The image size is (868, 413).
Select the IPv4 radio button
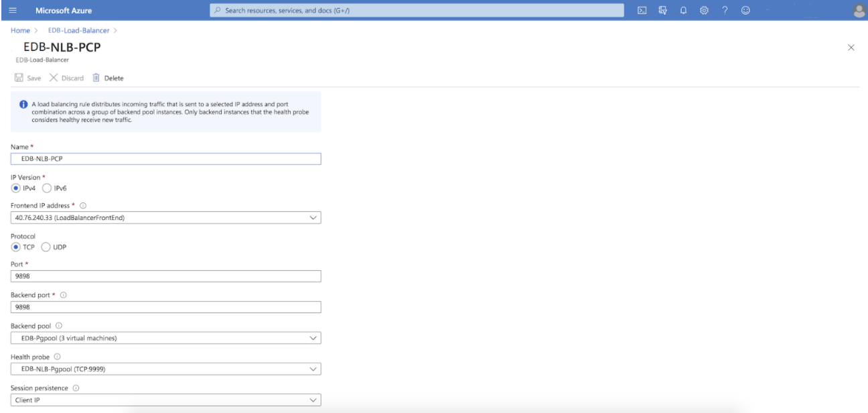17,188
